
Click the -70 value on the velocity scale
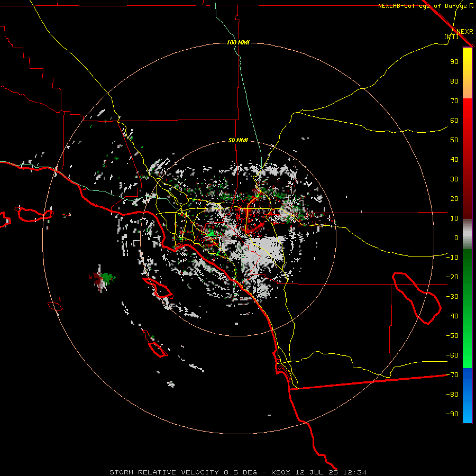pos(452,375)
